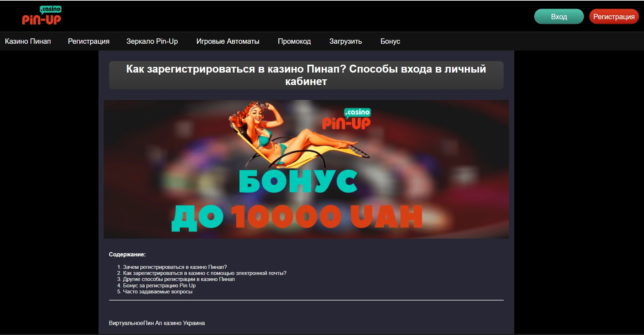Viewport: 644px width, 335px height.
Task: Select the Промокод menu item
Action: 294,41
